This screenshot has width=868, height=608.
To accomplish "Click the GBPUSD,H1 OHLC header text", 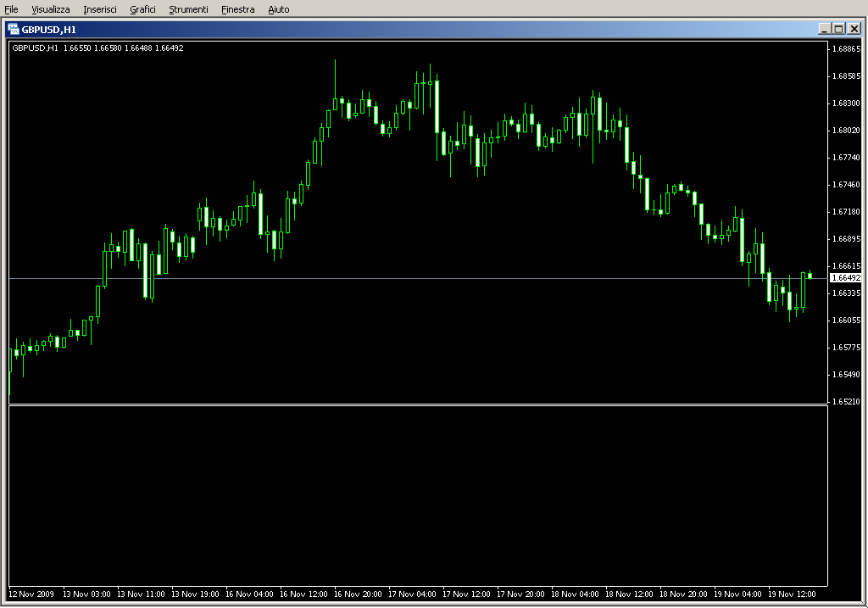I will [97, 48].
